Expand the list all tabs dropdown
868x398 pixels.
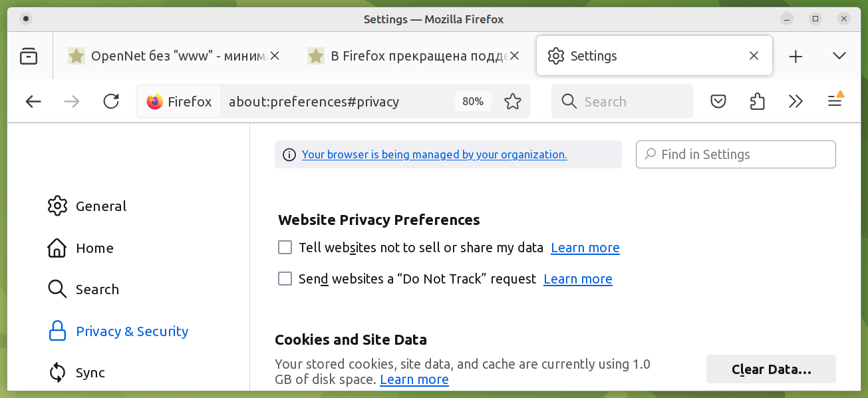pyautogui.click(x=839, y=56)
